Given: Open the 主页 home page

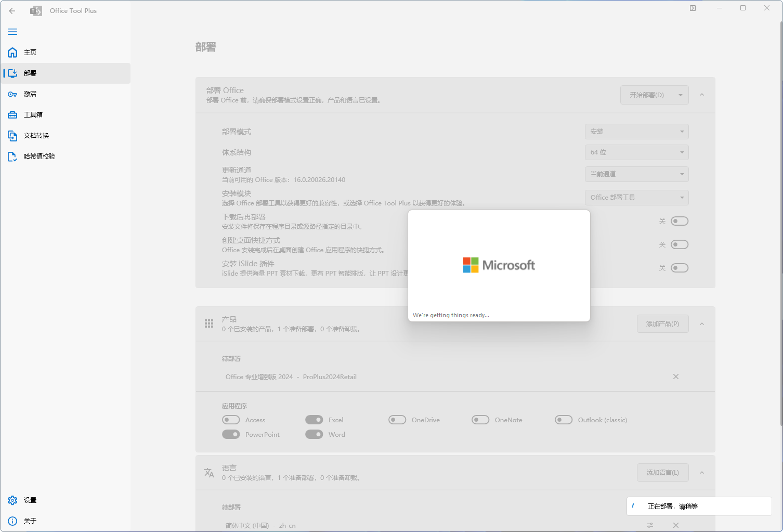Looking at the screenshot, I should (x=66, y=53).
